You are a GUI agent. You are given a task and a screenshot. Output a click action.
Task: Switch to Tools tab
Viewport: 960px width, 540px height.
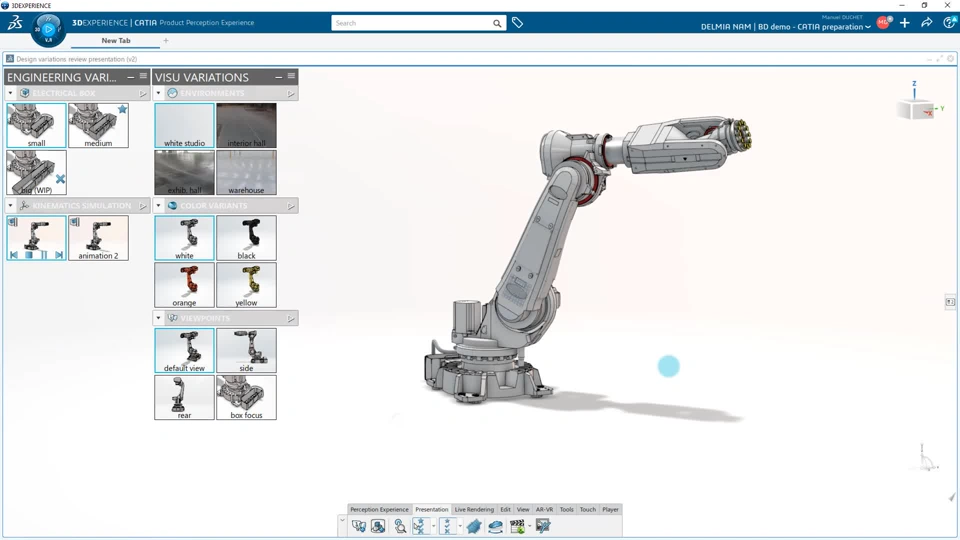coord(566,509)
